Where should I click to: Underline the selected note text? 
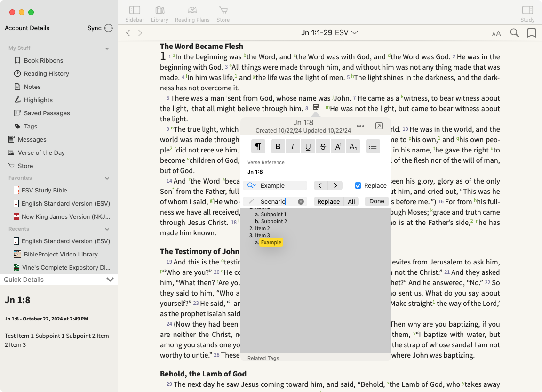click(308, 146)
